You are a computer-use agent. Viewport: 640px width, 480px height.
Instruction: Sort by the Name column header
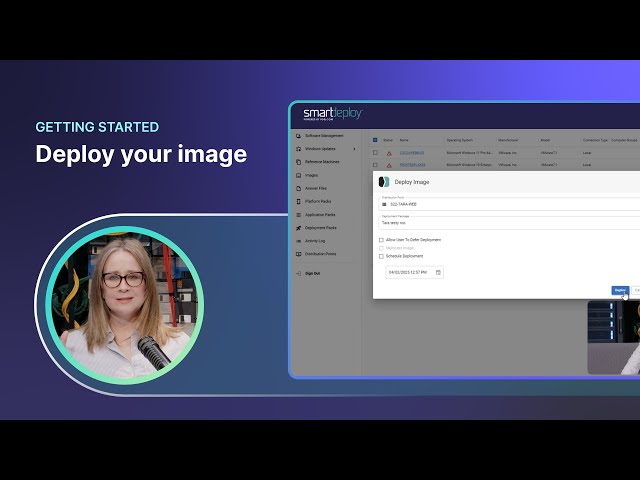click(404, 140)
